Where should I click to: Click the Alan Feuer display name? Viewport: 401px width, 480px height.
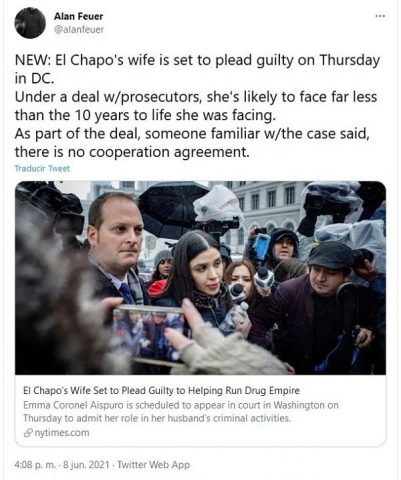click(78, 16)
